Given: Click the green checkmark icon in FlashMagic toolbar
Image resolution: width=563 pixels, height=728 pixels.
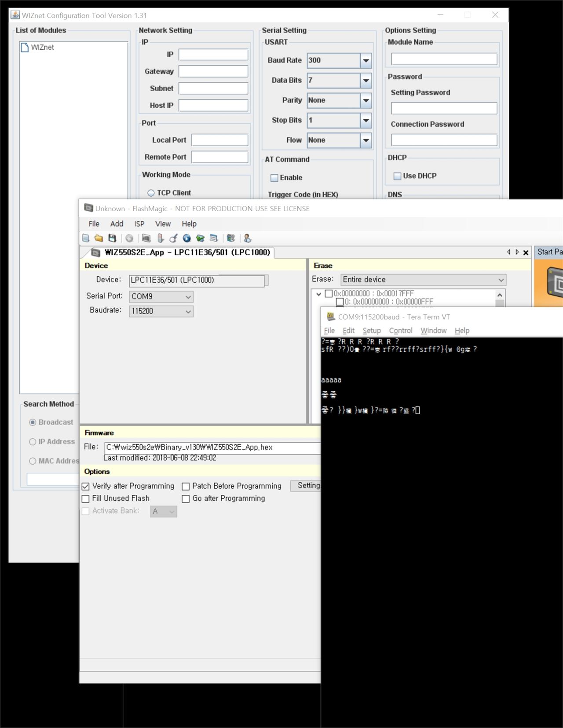Looking at the screenshot, I should tap(200, 238).
